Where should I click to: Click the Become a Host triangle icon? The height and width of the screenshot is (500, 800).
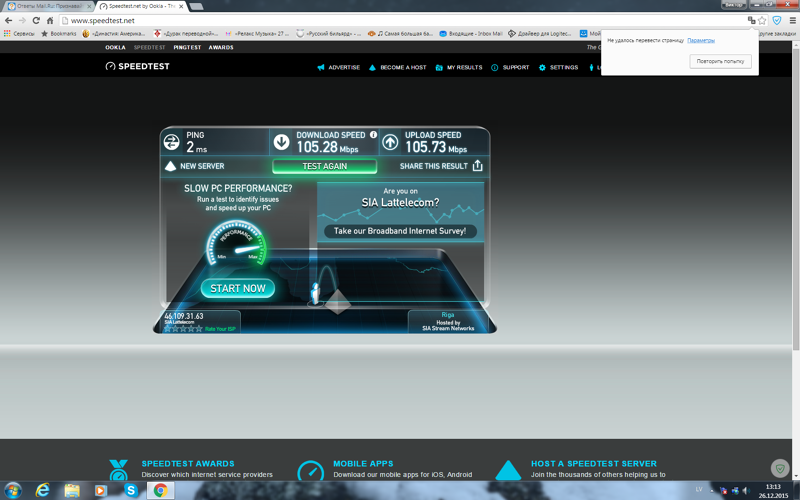pos(372,67)
